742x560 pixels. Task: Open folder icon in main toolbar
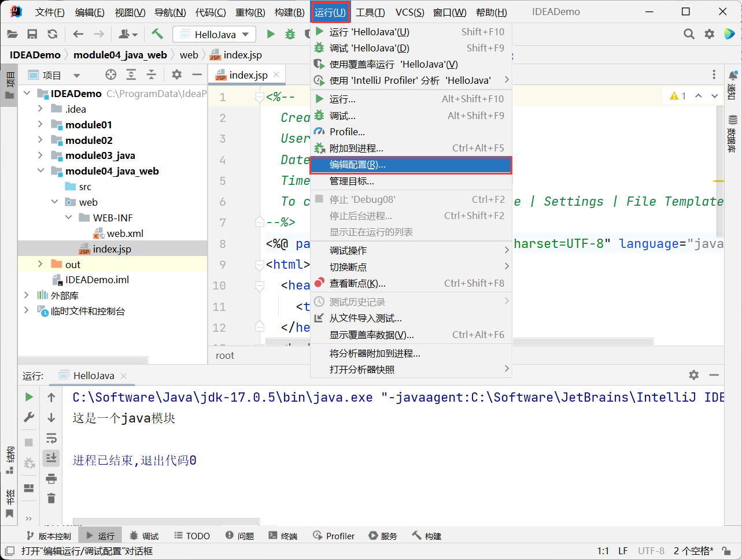pos(12,34)
